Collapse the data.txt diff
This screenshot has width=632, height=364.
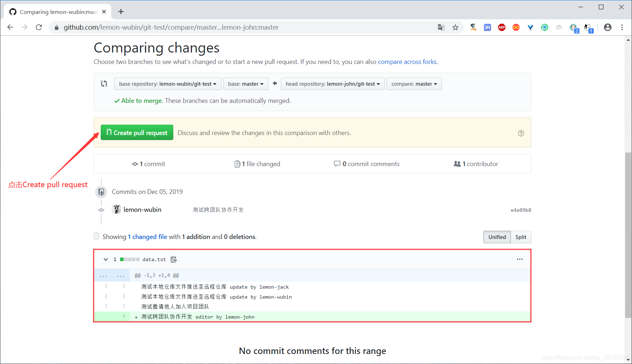point(106,259)
